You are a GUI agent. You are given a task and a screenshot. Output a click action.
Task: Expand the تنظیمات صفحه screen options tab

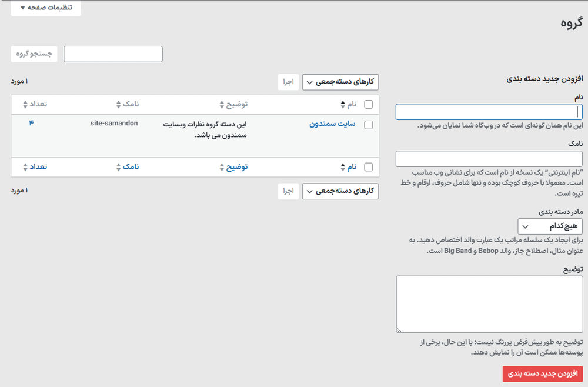coord(46,8)
